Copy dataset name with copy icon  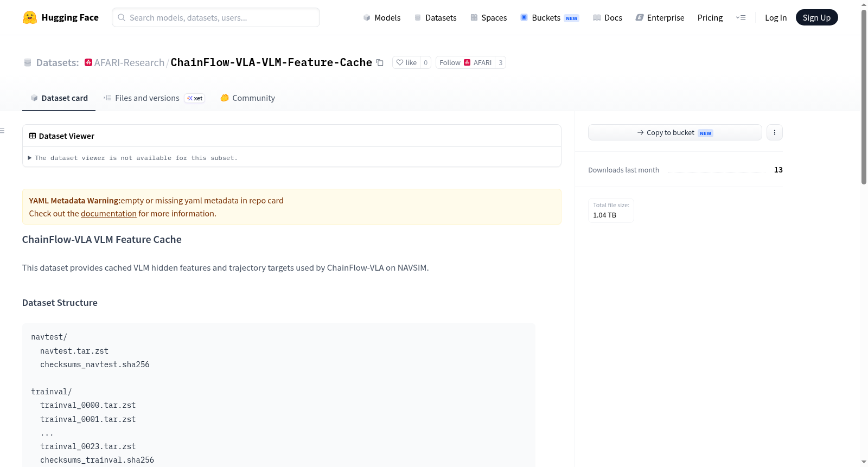(380, 62)
